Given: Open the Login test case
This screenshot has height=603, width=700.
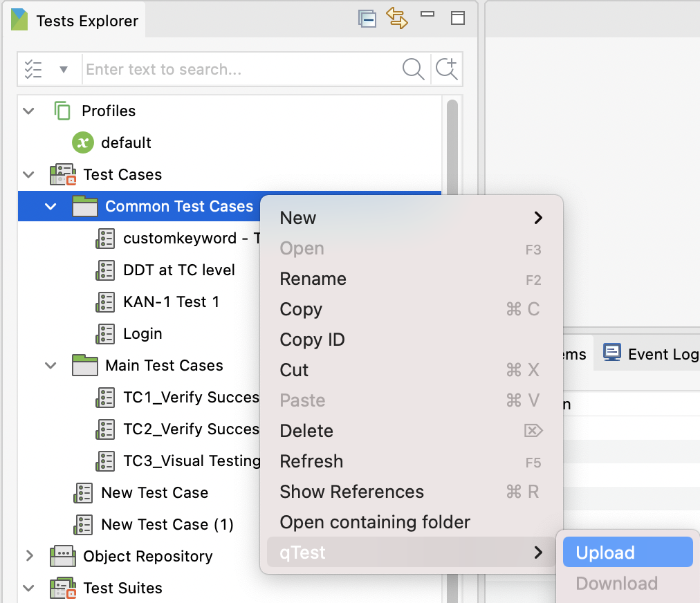Looking at the screenshot, I should (144, 333).
